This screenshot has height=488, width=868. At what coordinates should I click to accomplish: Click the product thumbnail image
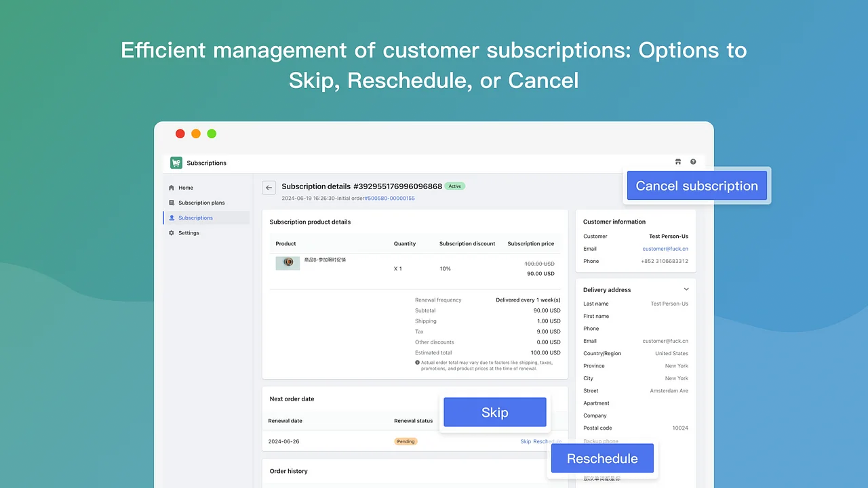[288, 262]
